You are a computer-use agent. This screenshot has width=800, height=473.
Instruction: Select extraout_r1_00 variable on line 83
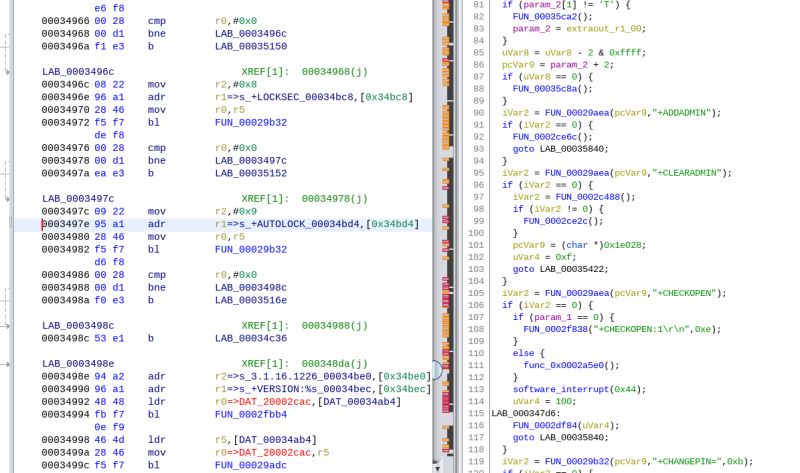point(604,29)
